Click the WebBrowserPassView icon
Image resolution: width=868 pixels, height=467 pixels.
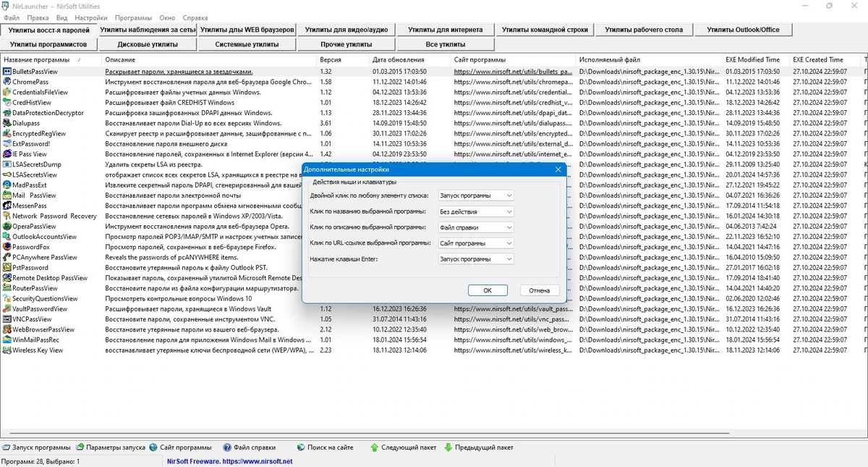7,329
